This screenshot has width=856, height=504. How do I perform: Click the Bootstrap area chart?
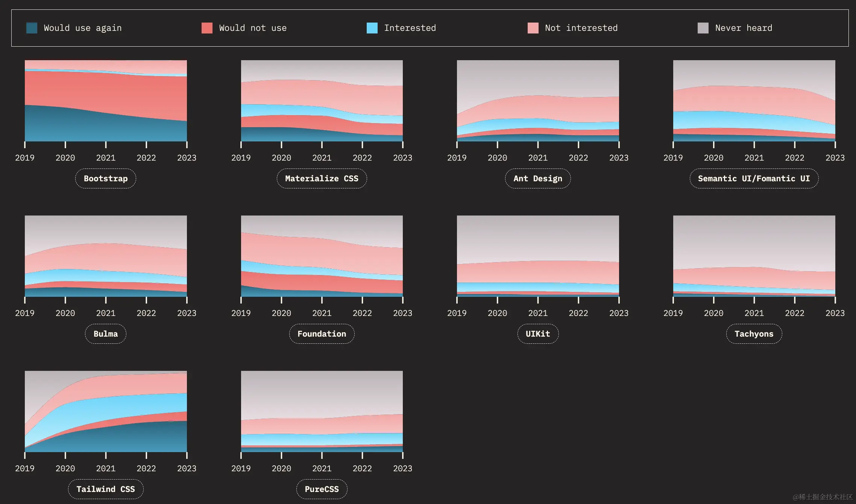[106, 101]
